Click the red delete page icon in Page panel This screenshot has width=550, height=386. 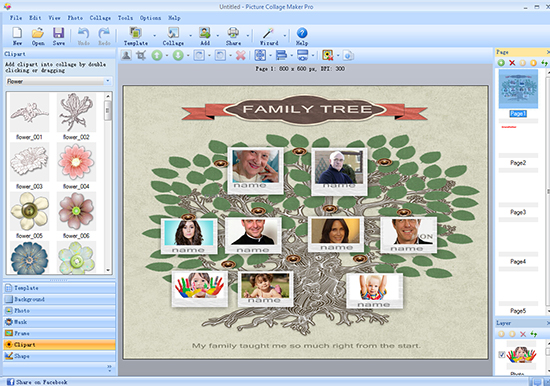[512, 63]
